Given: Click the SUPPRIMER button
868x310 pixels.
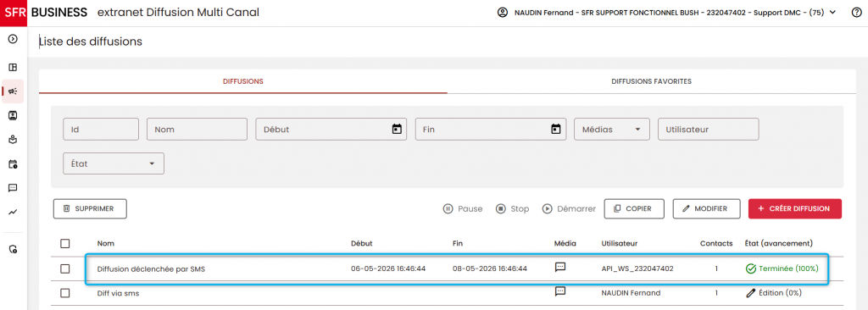Looking at the screenshot, I should tap(90, 208).
